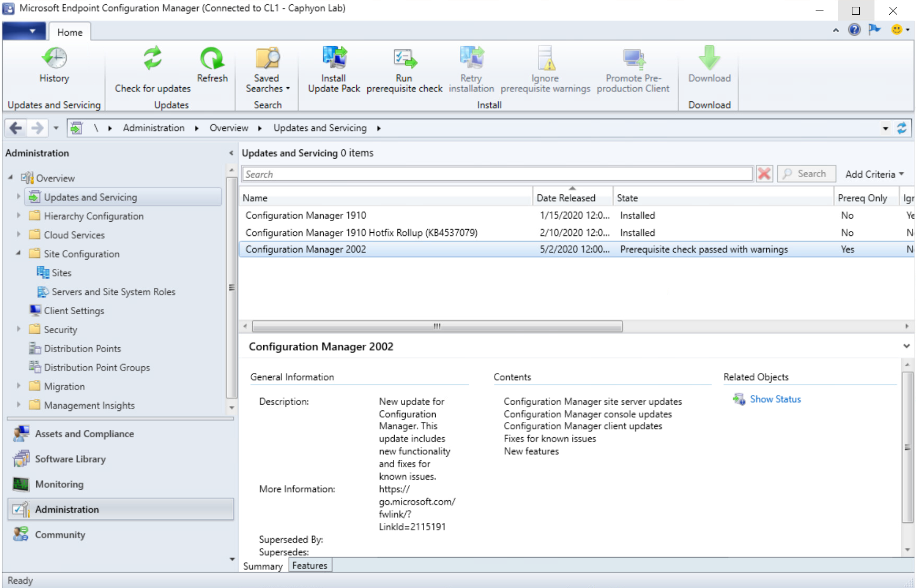Click Check for updates icon
This screenshot has height=588, width=916.
pyautogui.click(x=152, y=58)
